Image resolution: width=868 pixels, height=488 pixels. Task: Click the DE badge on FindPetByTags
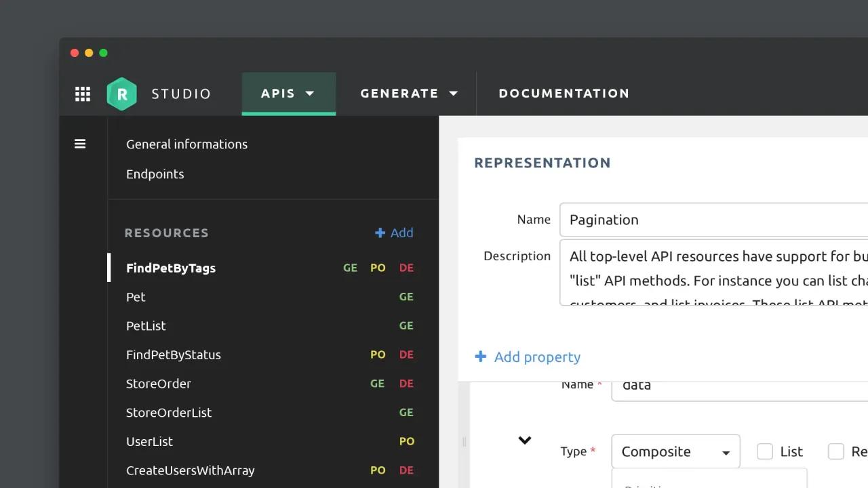click(406, 268)
